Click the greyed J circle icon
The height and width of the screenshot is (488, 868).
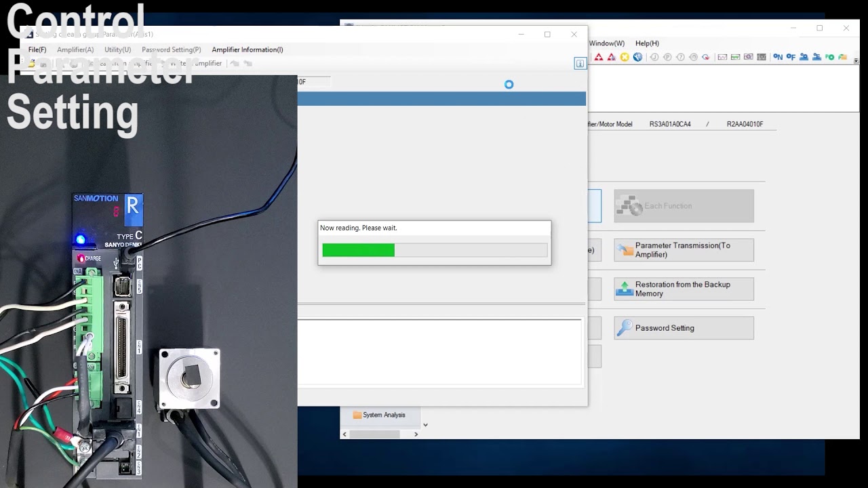pyautogui.click(x=654, y=57)
